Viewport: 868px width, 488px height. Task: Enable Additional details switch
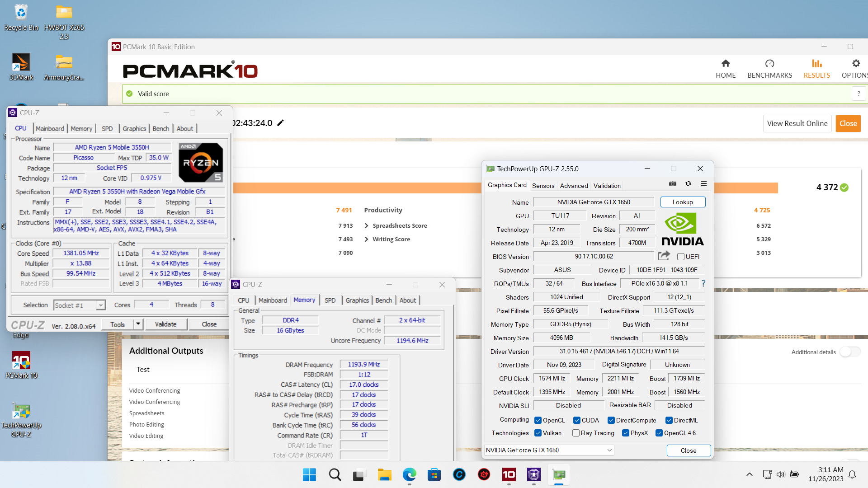coord(850,352)
